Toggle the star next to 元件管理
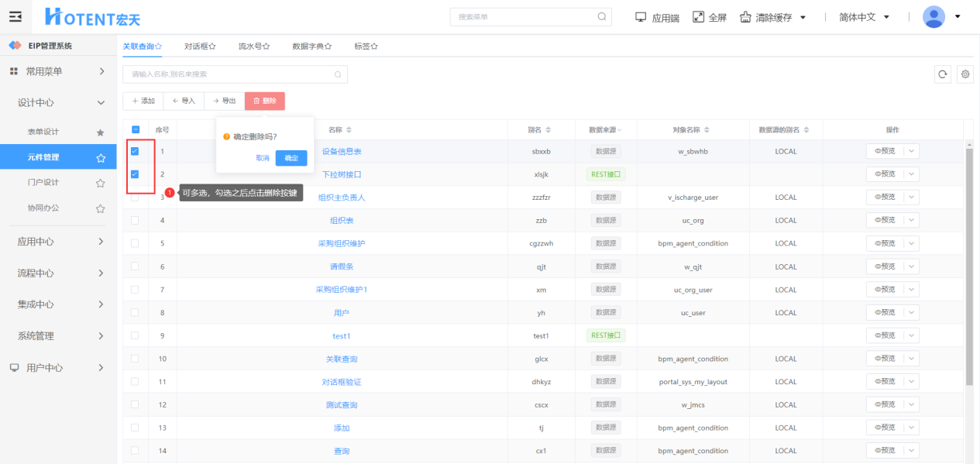This screenshot has width=980, height=464. coord(100,158)
